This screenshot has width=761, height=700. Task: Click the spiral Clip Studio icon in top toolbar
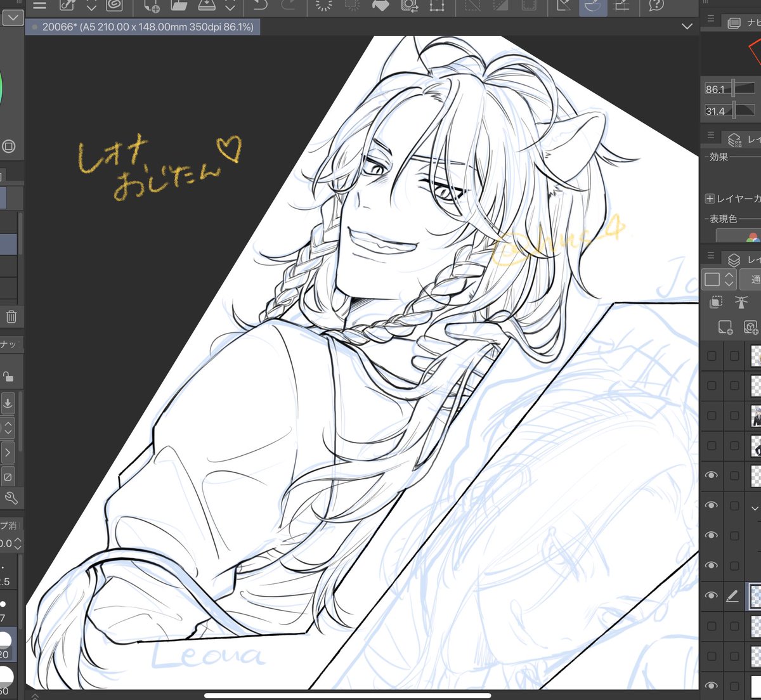pyautogui.click(x=114, y=6)
